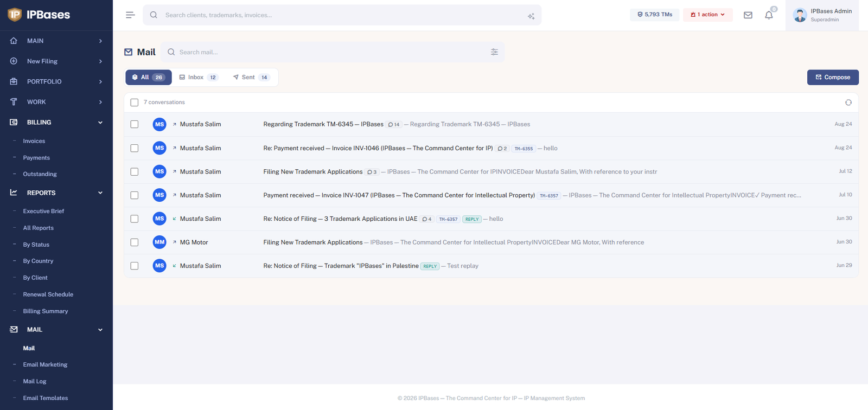Click the magnifier icon in global search
The image size is (868, 410).
coord(154,15)
